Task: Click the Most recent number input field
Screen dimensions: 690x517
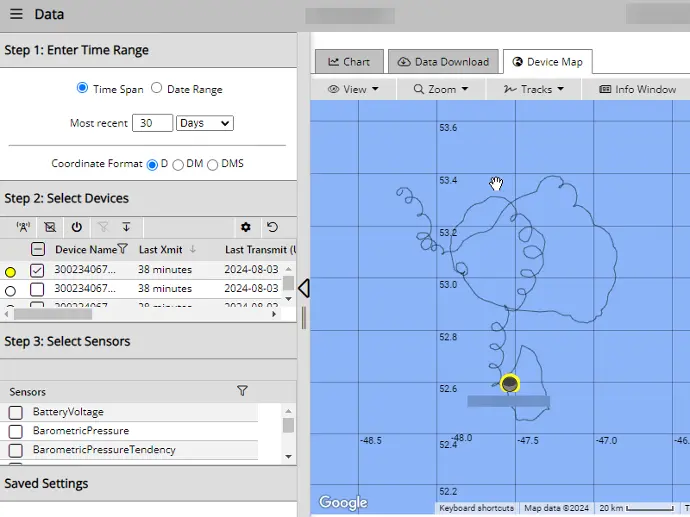Action: [x=152, y=123]
